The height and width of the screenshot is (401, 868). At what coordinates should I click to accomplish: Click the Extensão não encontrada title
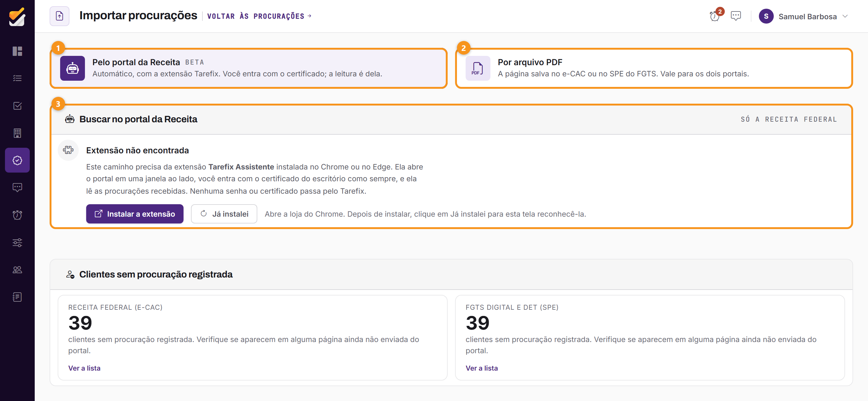(x=137, y=151)
